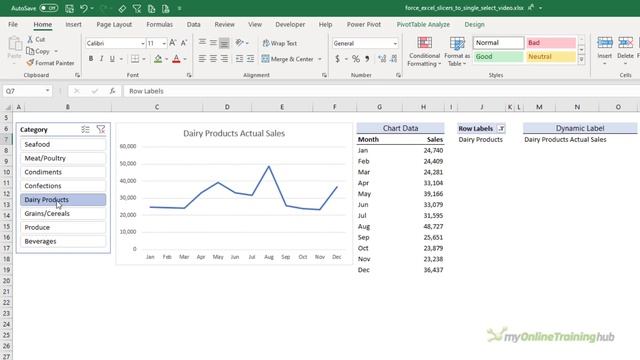
Task: Click Increase Indent icon
Action: tap(250, 59)
